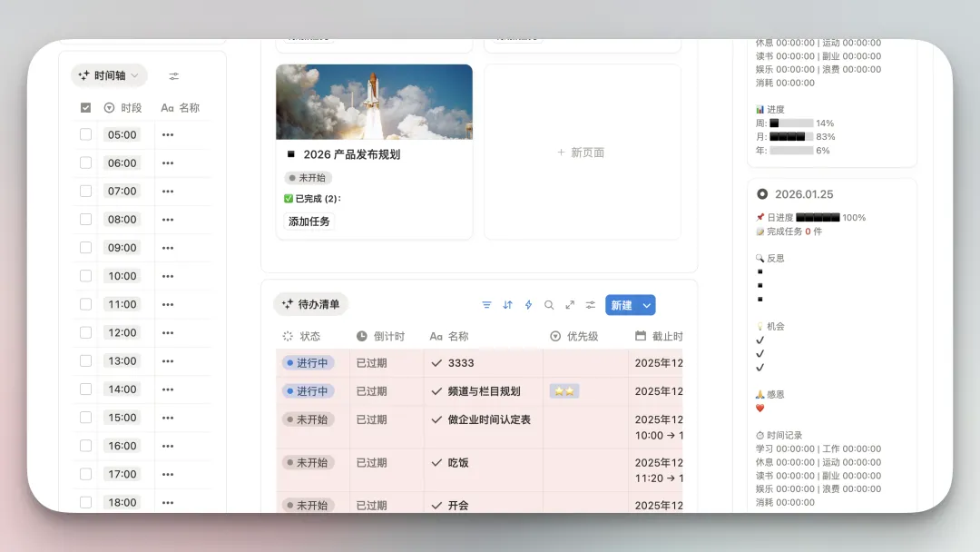The height and width of the screenshot is (552, 980).
Task: Click the Aa icon beside 名称 in 待办清单
Action: tap(436, 336)
